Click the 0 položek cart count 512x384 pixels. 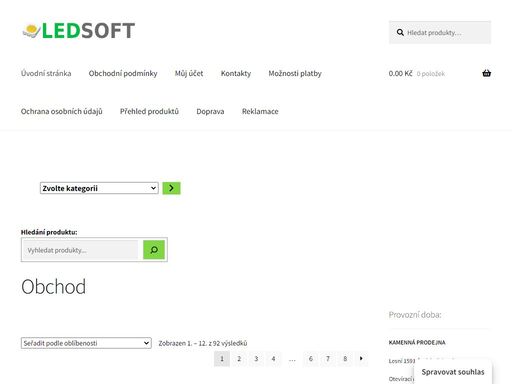431,74
